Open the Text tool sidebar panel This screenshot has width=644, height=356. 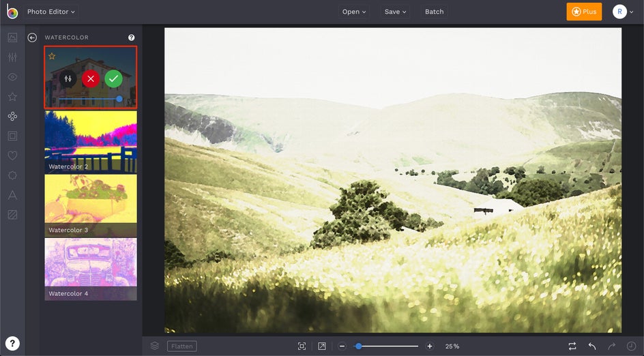pos(12,195)
